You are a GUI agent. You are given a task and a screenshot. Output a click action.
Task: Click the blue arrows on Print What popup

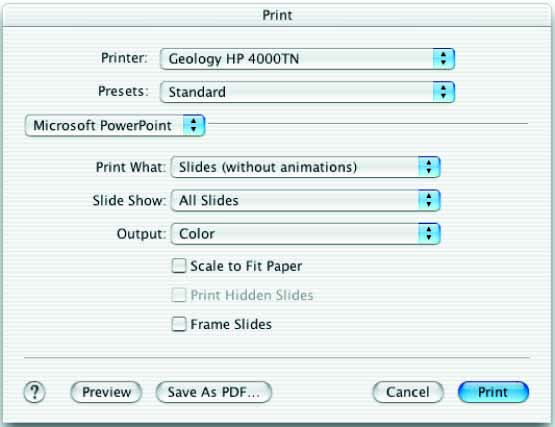[429, 167]
